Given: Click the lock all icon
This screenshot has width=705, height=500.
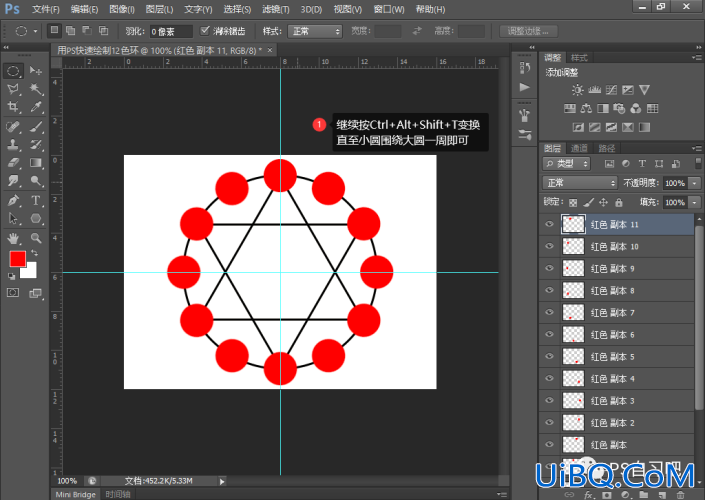Looking at the screenshot, I should (619, 202).
